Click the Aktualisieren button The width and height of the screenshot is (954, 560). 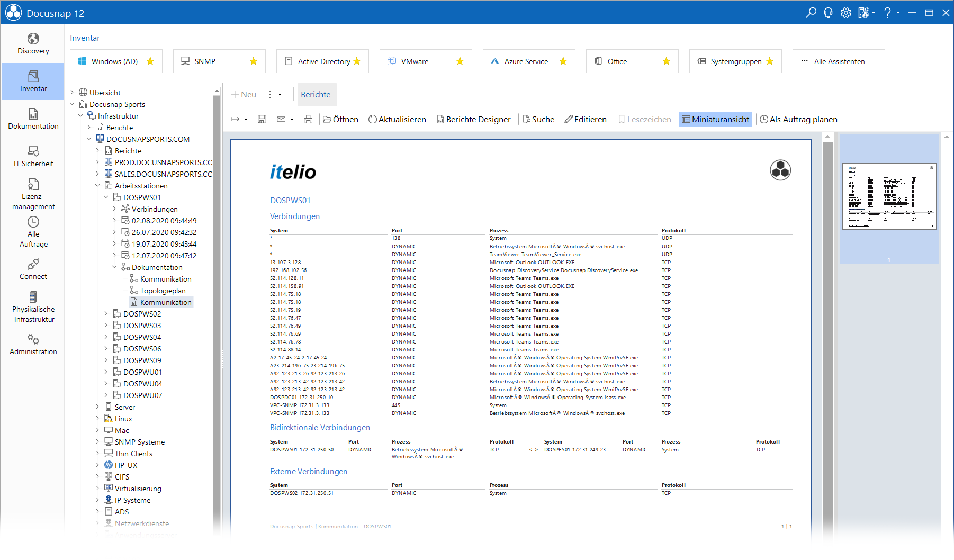(x=397, y=120)
